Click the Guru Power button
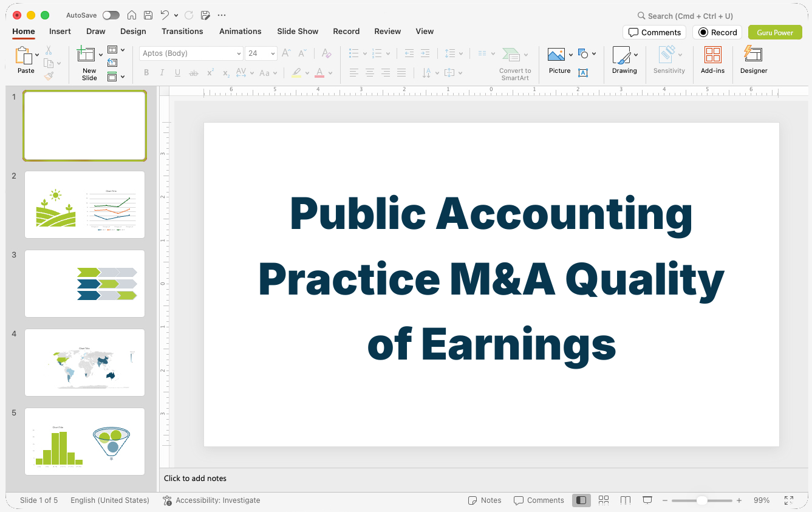This screenshot has width=812, height=512. coord(775,32)
